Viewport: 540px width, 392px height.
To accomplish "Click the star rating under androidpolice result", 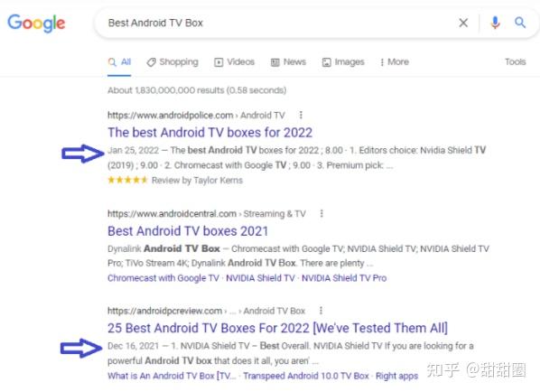I will [x=127, y=180].
